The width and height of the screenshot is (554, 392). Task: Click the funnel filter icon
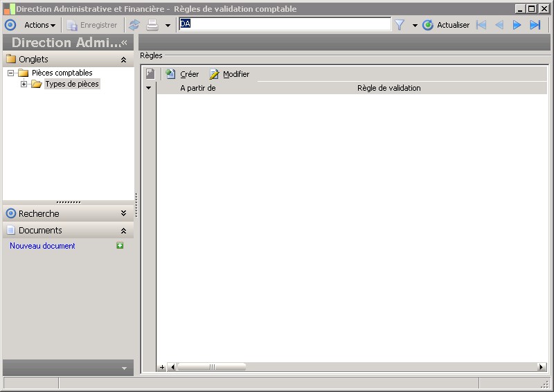point(400,25)
